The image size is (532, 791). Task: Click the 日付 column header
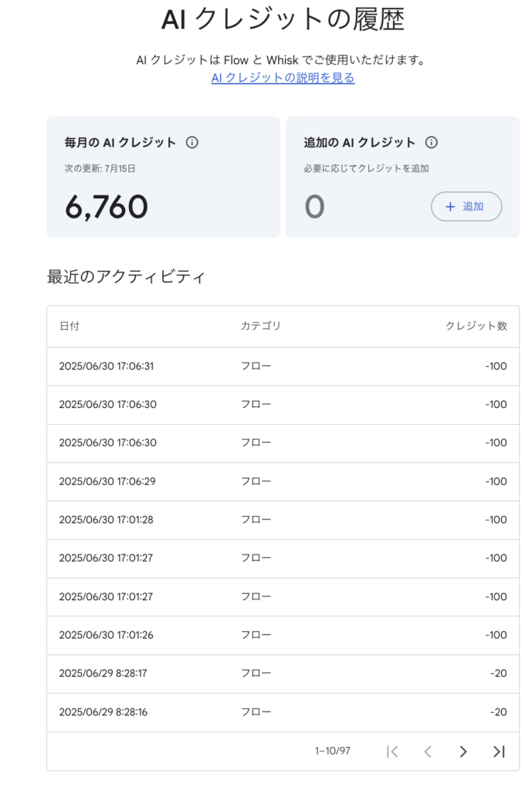[69, 326]
